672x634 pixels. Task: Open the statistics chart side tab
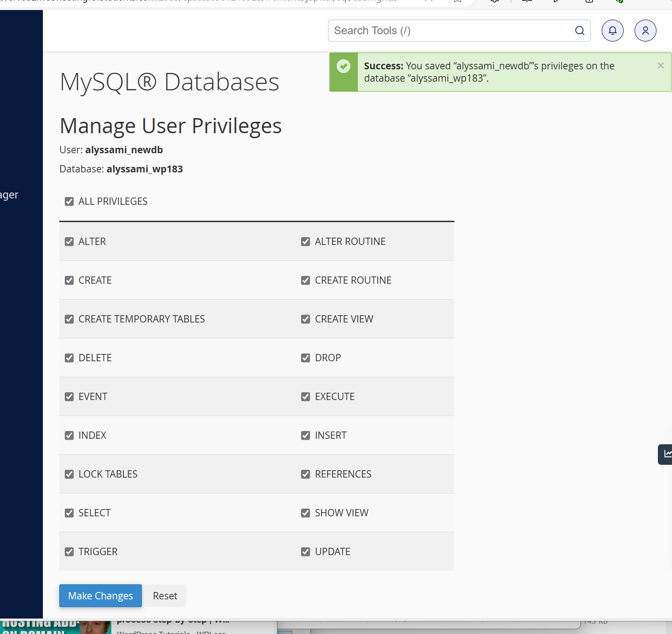coord(666,454)
